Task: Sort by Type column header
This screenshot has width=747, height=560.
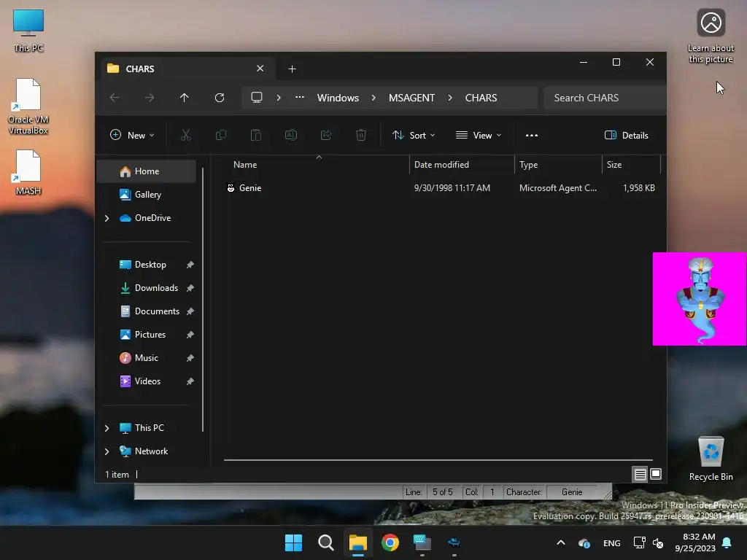Action: (x=558, y=165)
